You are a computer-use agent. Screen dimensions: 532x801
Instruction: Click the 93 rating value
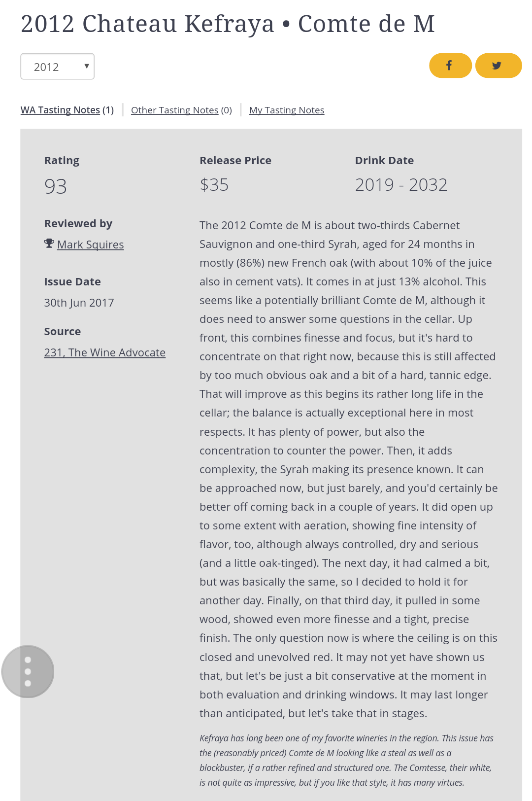[x=55, y=186]
